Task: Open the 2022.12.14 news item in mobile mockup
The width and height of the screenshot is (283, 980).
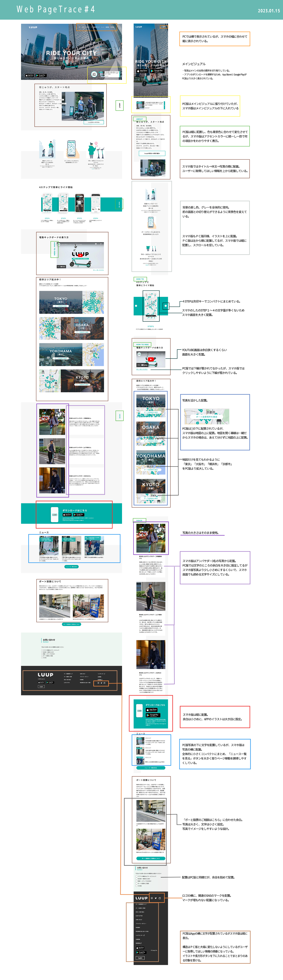Action: [x=151, y=761]
